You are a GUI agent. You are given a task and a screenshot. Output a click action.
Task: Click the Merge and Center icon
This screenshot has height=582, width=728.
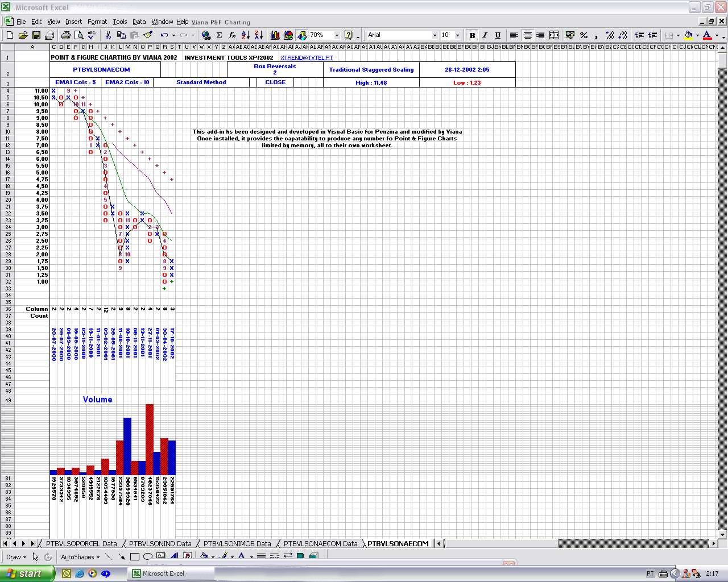[553, 35]
